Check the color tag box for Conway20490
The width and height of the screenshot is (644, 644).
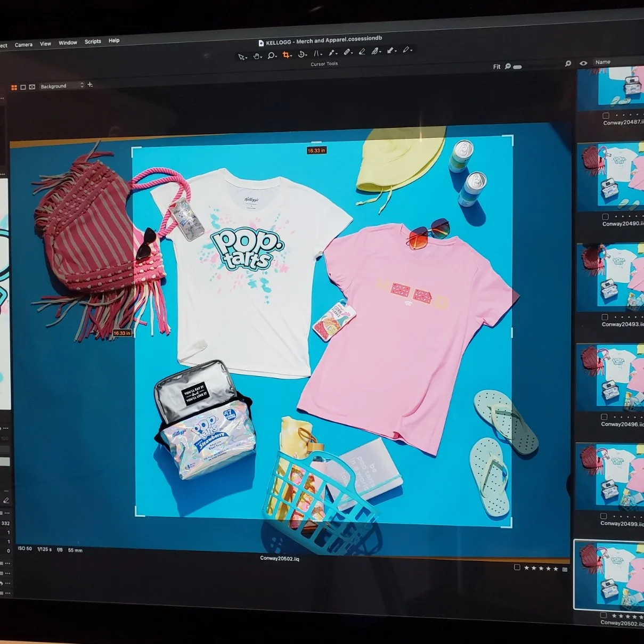coord(605,217)
